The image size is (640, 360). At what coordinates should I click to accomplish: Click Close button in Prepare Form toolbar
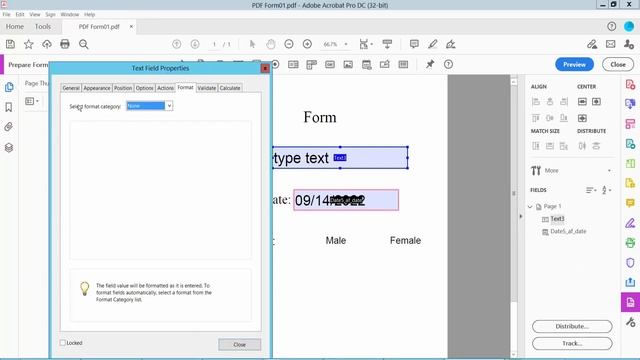click(618, 64)
